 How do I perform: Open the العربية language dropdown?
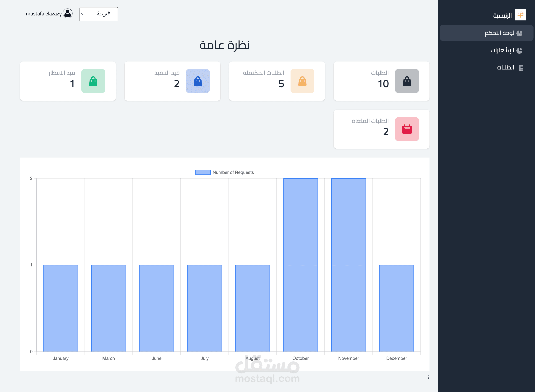click(98, 14)
